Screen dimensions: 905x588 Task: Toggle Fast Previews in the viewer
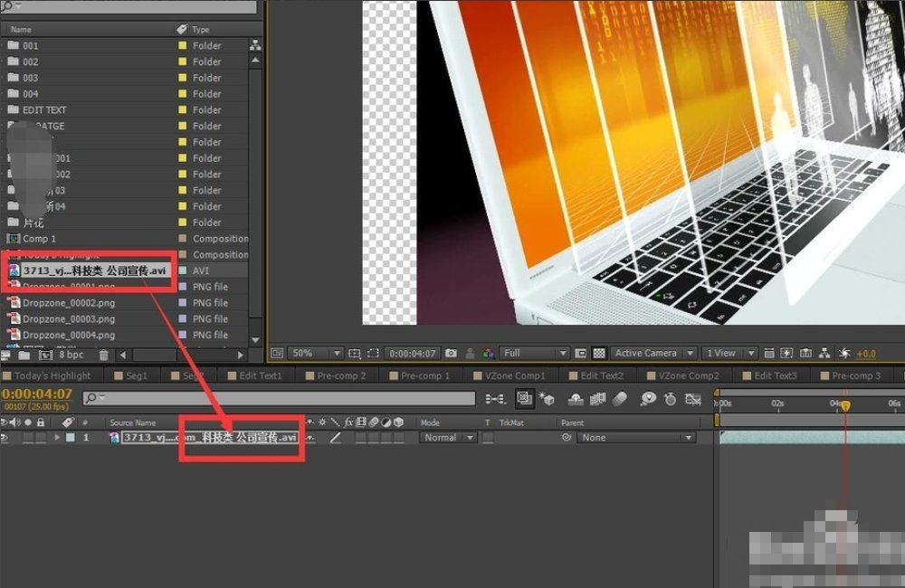[x=786, y=354]
